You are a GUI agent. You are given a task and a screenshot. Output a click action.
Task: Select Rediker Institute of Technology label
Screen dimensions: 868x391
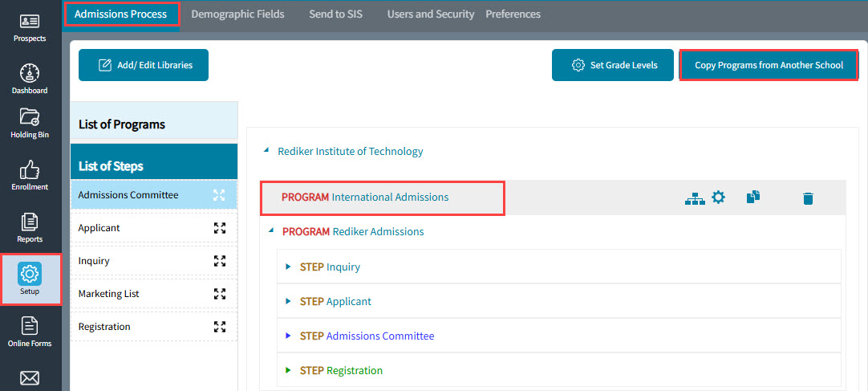tap(351, 151)
